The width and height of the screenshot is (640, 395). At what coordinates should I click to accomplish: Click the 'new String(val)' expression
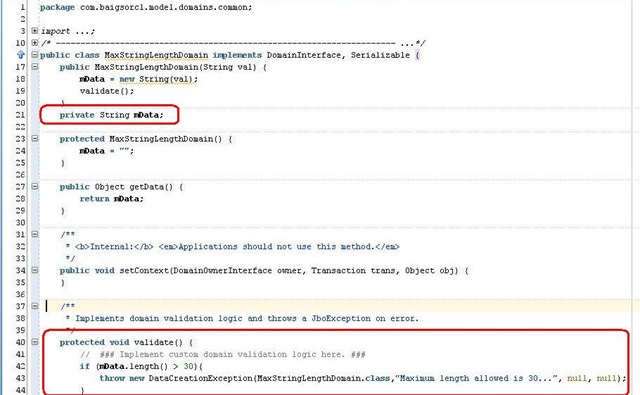[158, 79]
